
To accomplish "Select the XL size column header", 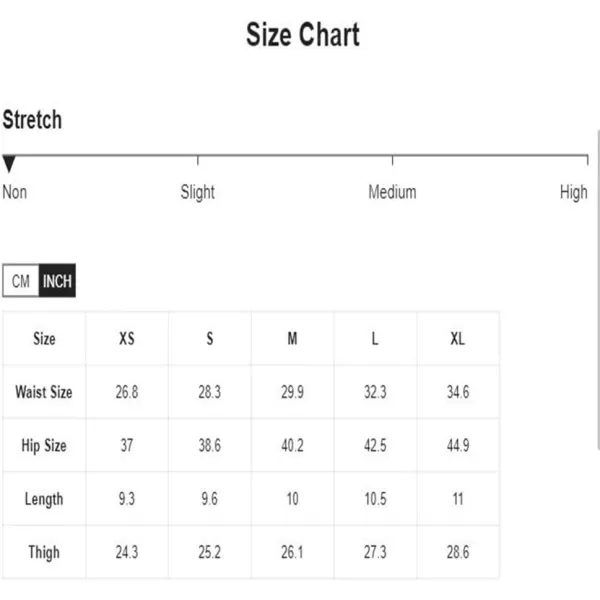I will 458,338.
